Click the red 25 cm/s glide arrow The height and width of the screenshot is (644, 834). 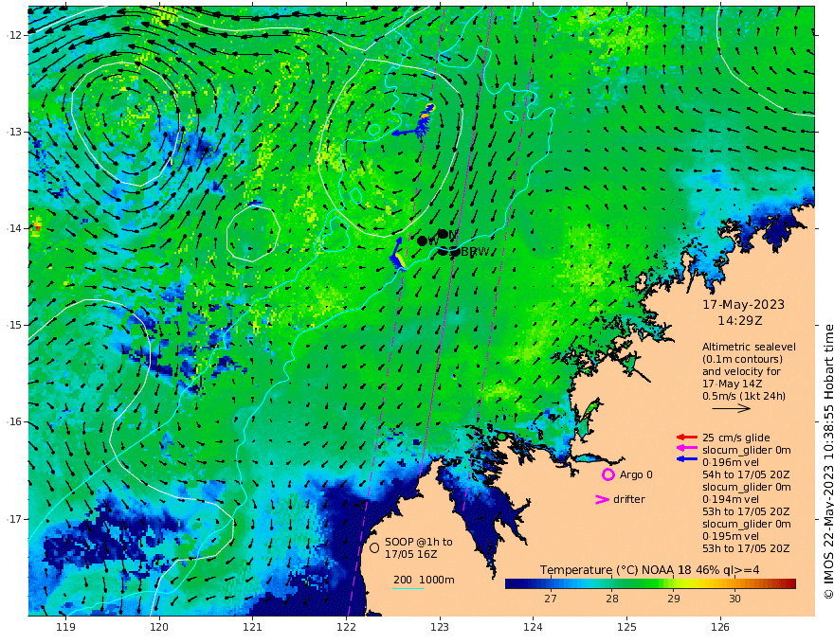(x=687, y=438)
